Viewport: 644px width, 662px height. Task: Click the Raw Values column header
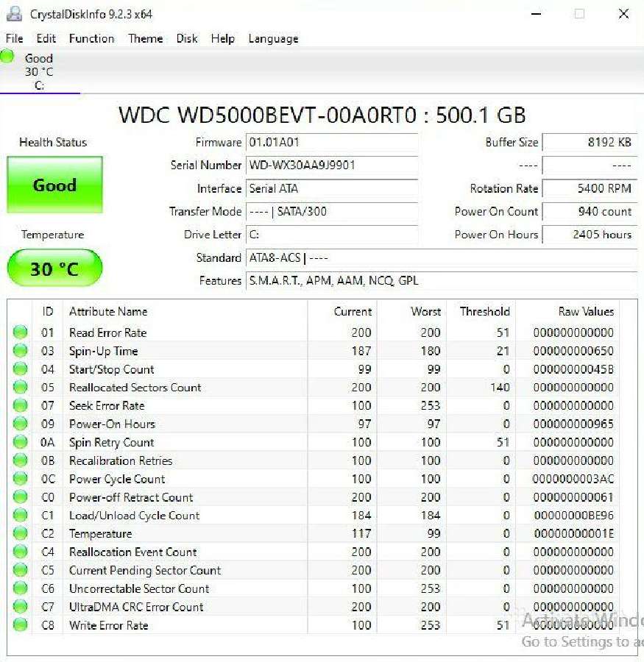567,312
